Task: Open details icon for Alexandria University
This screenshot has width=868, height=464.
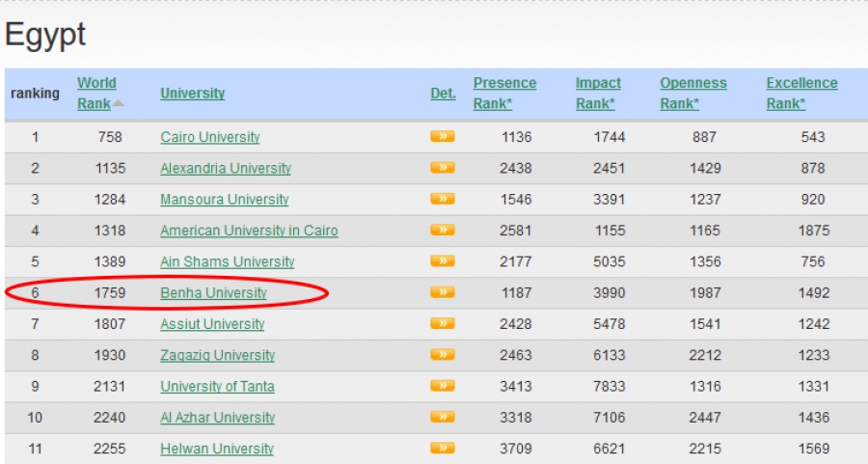Action: coord(443,167)
